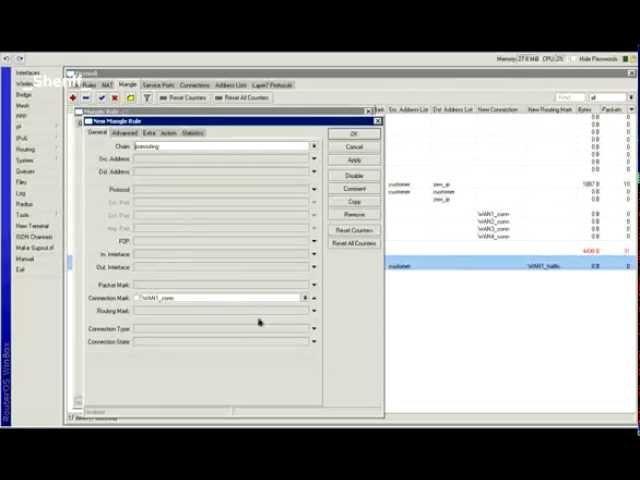Viewport: 640px width, 480px height.
Task: Expand the Connection Type field
Action: coord(314,329)
